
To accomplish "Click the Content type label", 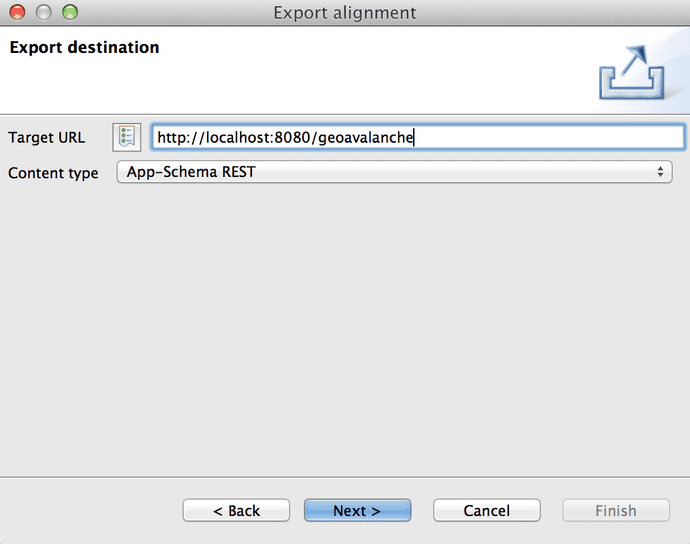I will [x=53, y=173].
